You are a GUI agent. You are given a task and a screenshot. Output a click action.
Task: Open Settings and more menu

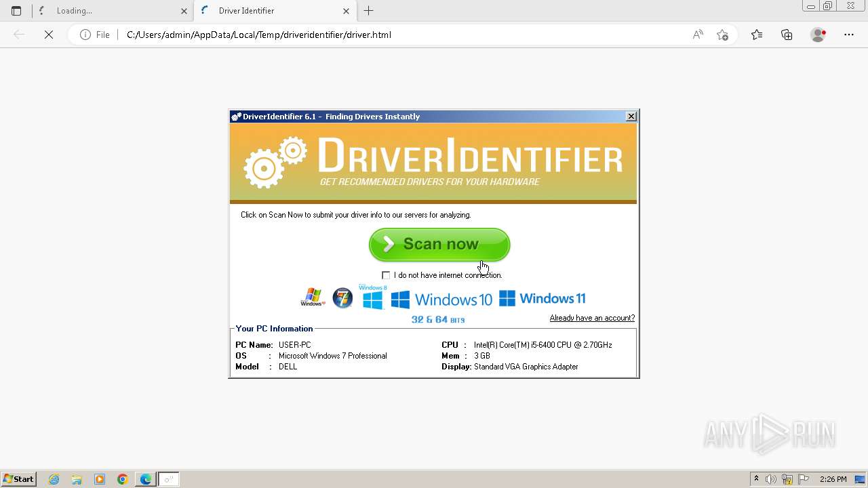pyautogui.click(x=848, y=35)
